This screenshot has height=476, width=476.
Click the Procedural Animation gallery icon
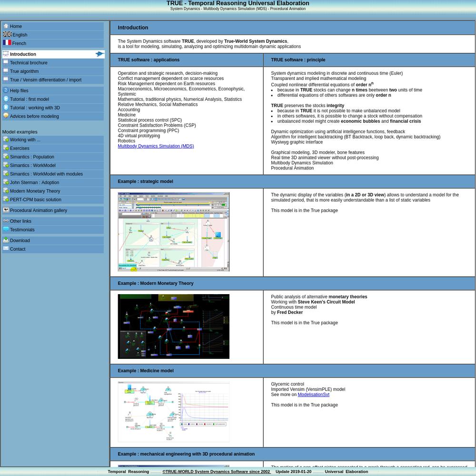click(x=6, y=210)
